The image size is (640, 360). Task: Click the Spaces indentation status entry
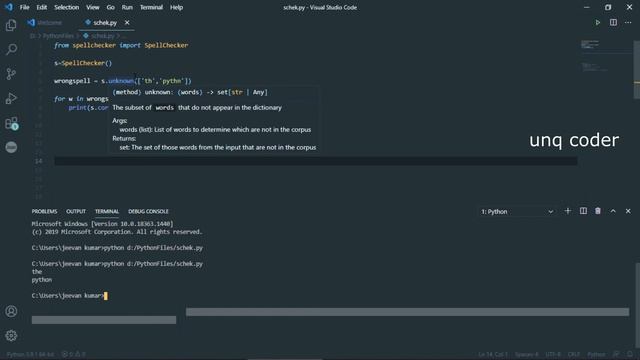[527, 354]
